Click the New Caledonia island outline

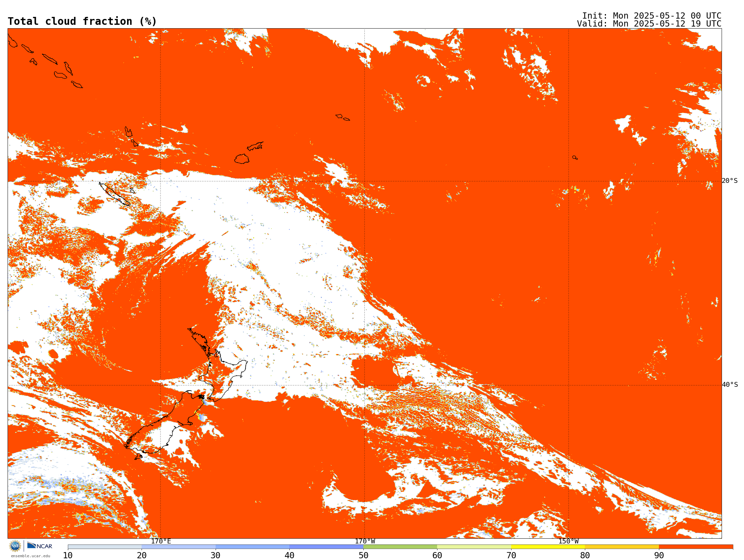point(115,194)
